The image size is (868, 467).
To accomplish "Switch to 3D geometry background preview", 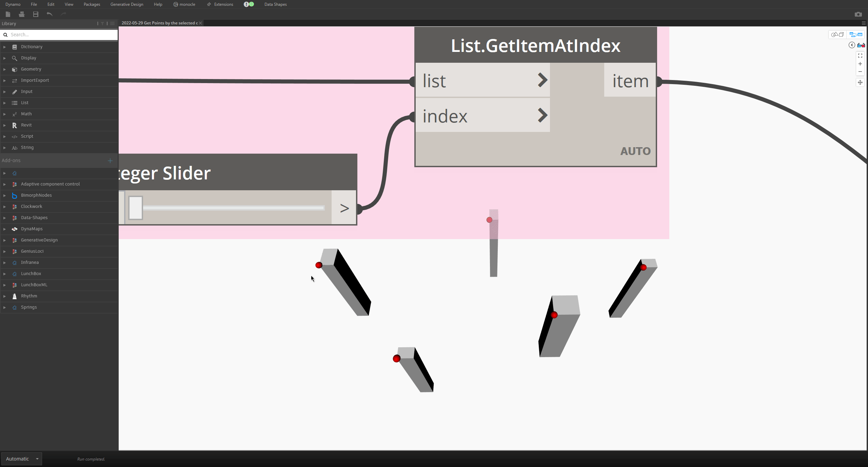I will pos(837,34).
